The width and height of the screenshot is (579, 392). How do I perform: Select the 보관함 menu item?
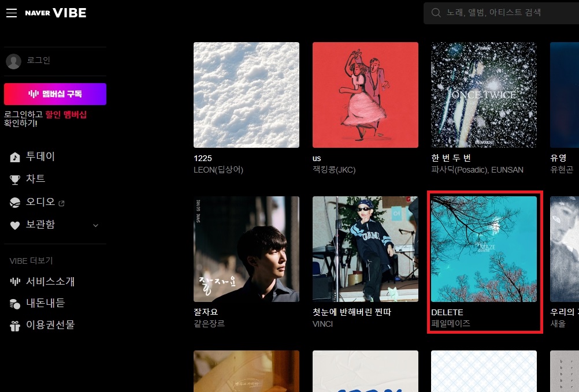[x=40, y=224]
